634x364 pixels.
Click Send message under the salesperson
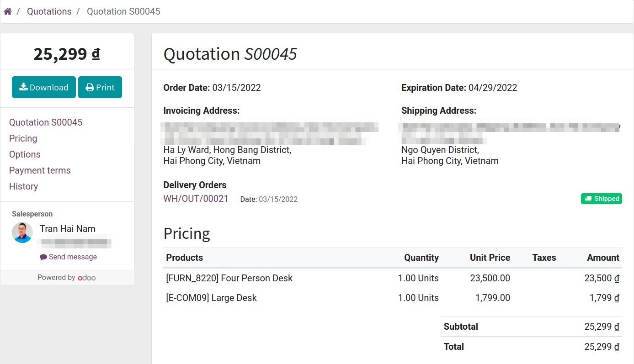click(72, 257)
